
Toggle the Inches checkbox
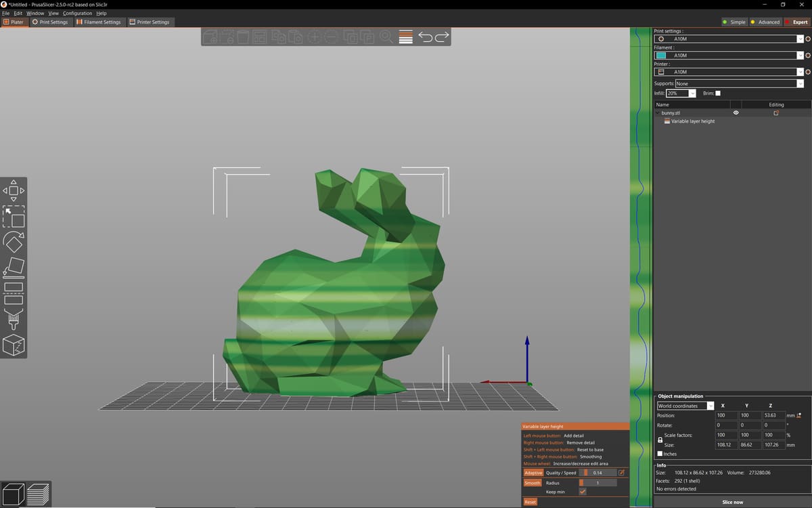pos(660,454)
